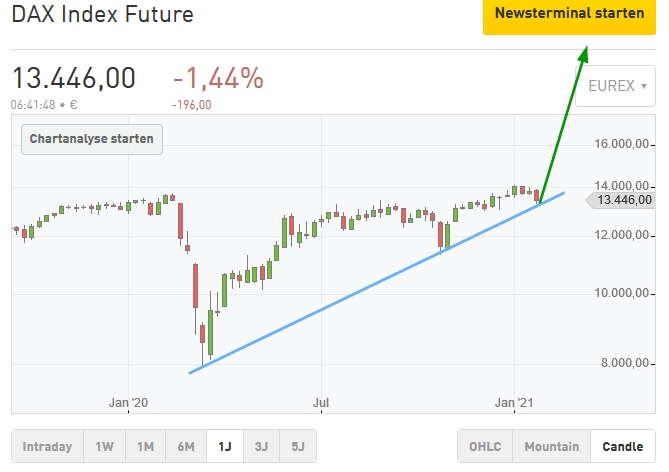Select the Candle chart type

[623, 447]
